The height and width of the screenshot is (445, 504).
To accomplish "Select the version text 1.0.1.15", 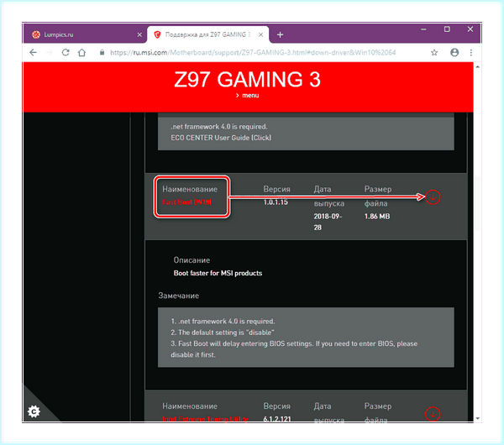I will pyautogui.click(x=276, y=202).
